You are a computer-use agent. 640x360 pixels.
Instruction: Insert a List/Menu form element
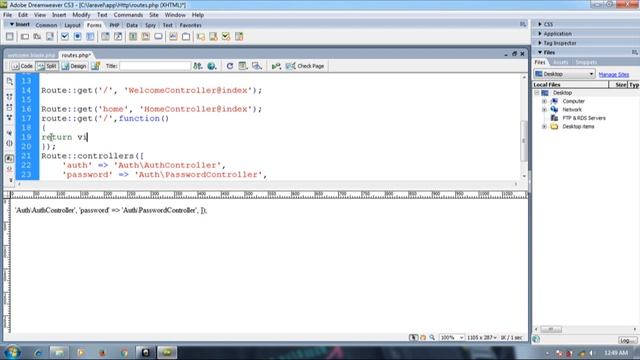click(x=105, y=37)
